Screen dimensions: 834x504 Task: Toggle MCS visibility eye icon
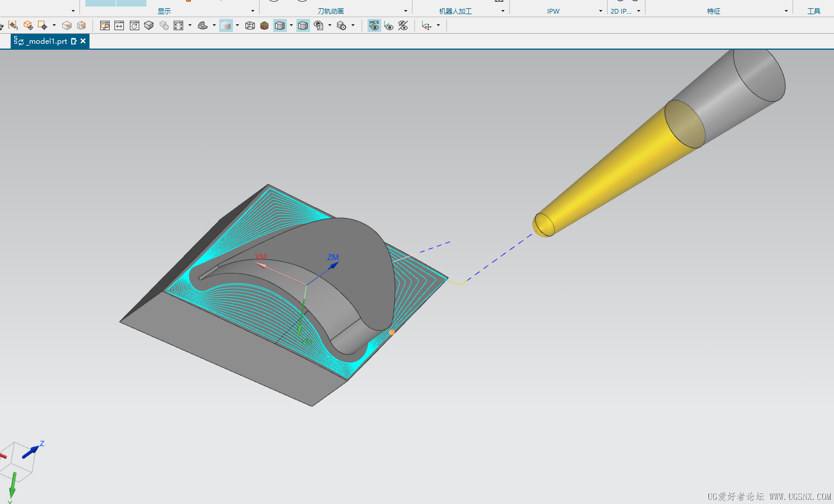point(374,25)
